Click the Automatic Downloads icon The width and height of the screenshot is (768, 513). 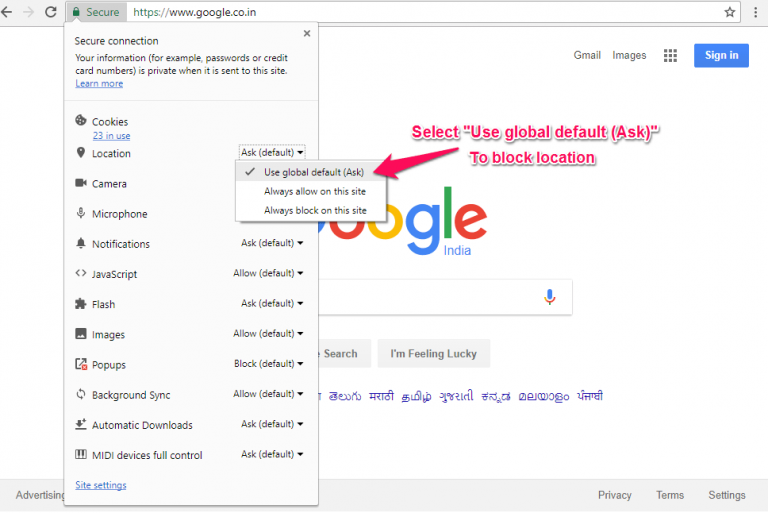click(x=81, y=424)
